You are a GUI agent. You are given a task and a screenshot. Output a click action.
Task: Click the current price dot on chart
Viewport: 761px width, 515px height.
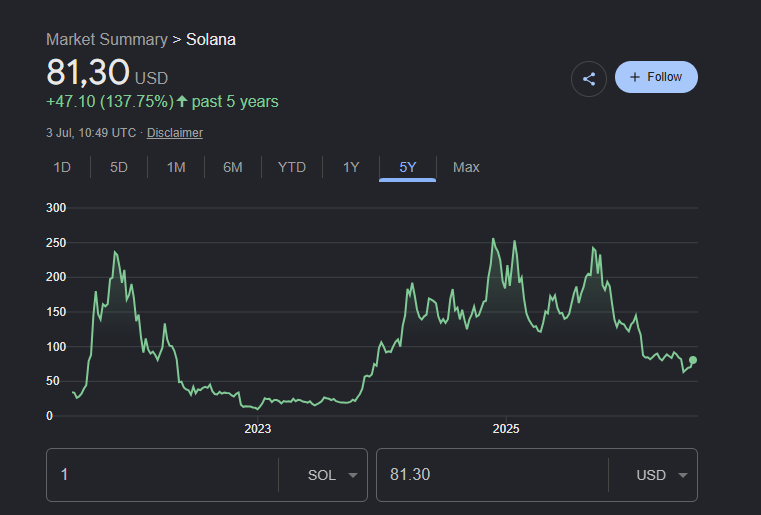(x=693, y=360)
